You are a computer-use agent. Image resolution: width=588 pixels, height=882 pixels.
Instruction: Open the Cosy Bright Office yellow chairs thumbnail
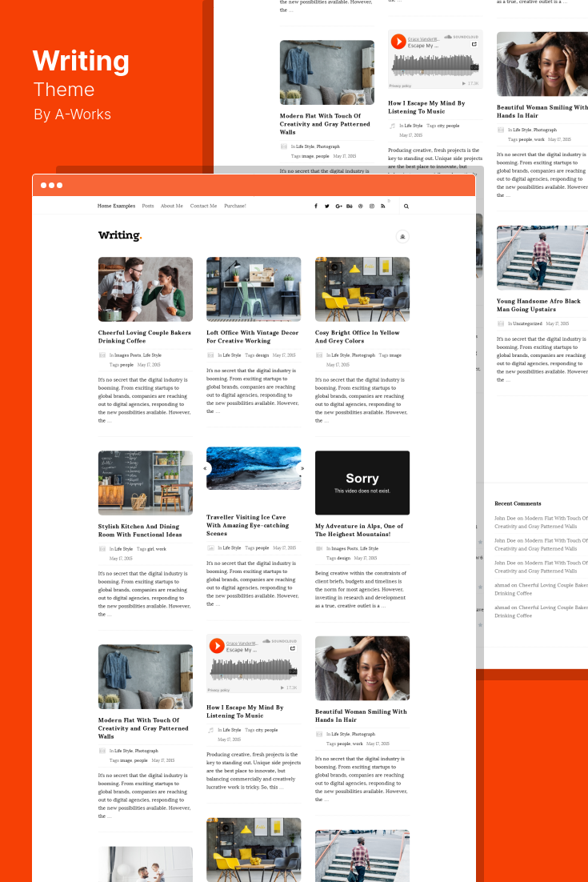pyautogui.click(x=362, y=289)
